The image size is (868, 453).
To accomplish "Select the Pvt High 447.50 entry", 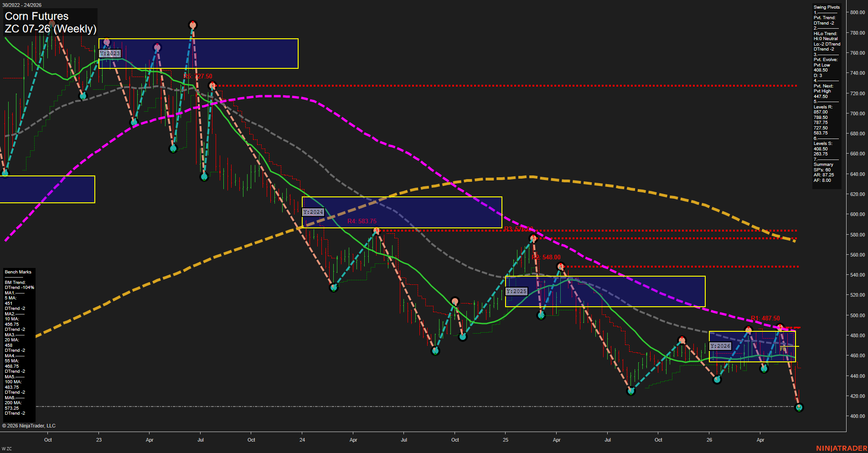I will click(x=822, y=94).
